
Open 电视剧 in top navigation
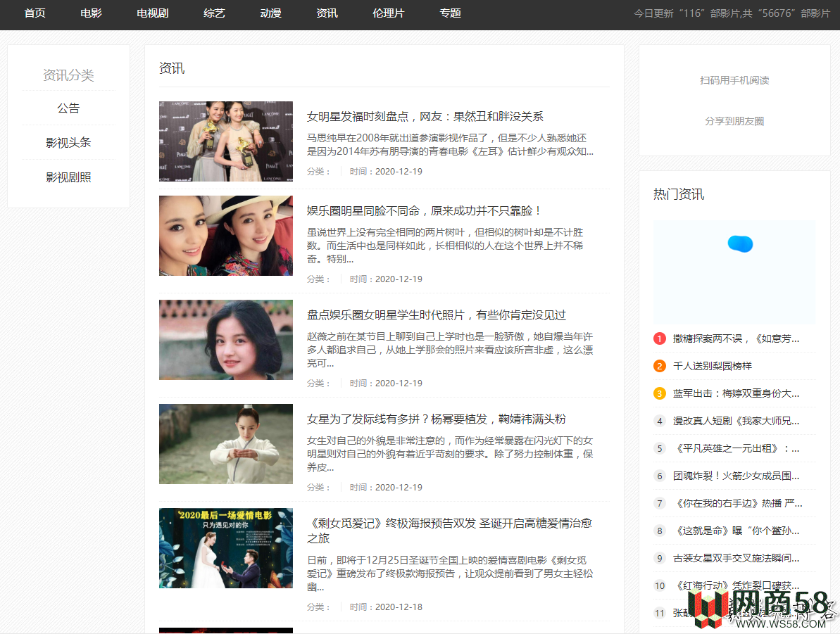(x=153, y=13)
